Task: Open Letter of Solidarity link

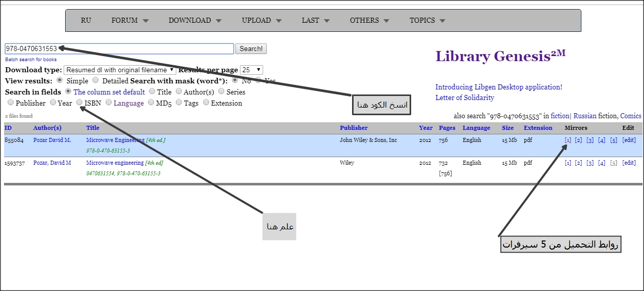Action: tap(465, 98)
